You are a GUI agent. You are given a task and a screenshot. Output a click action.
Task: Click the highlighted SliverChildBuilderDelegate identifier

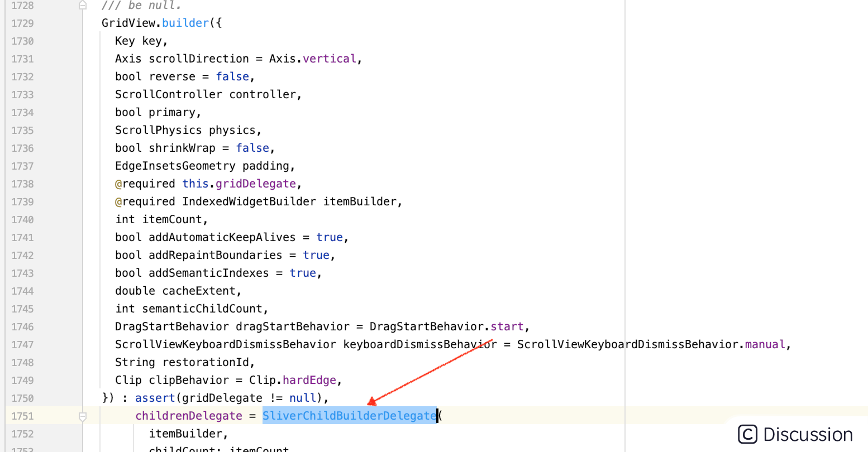pos(350,416)
